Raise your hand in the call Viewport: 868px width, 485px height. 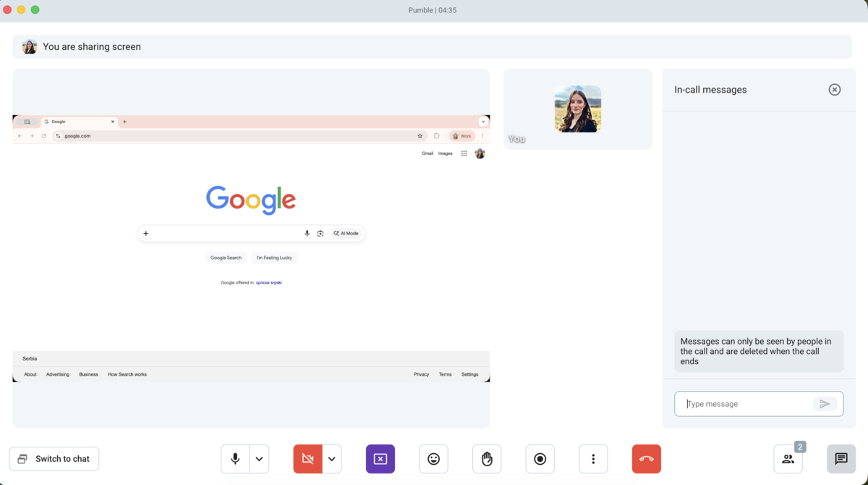click(x=487, y=459)
